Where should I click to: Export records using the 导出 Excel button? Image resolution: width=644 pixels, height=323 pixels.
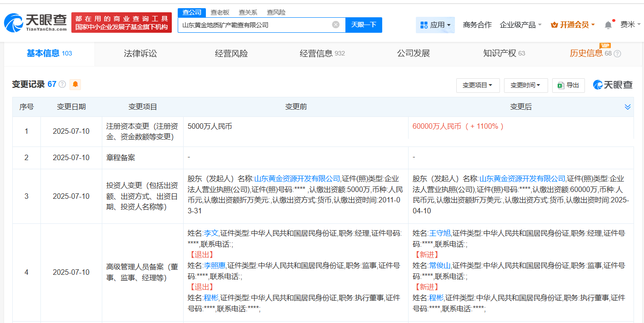point(568,85)
